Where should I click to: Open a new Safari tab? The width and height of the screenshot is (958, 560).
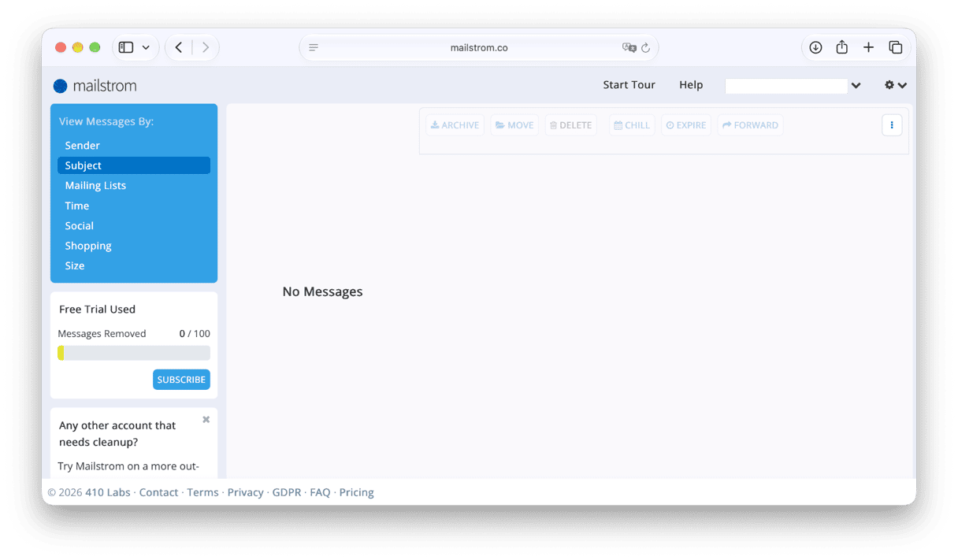click(868, 47)
